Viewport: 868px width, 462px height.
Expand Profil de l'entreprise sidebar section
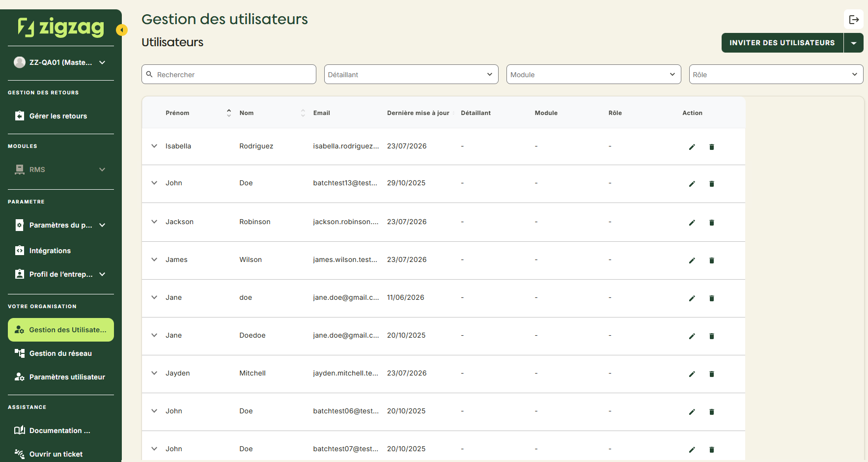60,274
